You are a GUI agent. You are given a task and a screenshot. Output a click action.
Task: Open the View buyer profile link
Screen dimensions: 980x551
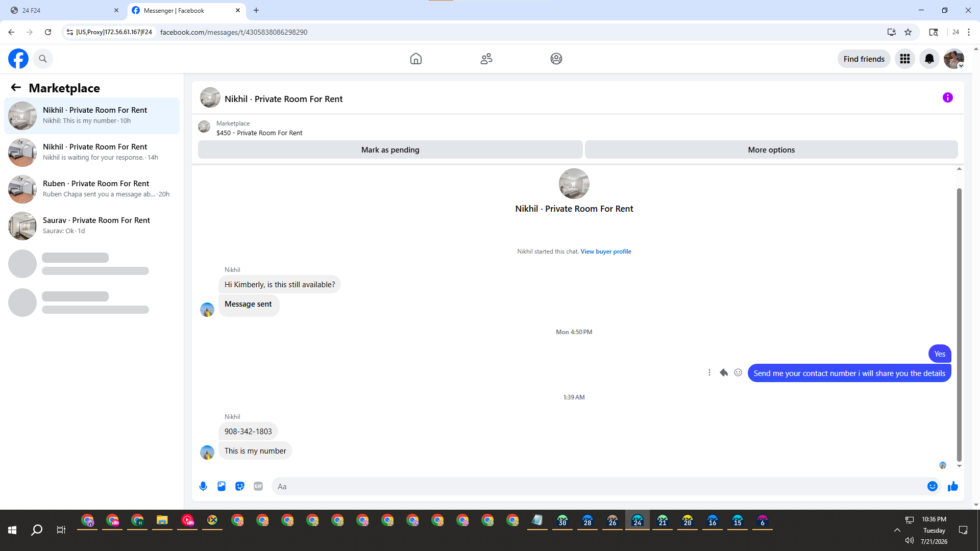click(x=606, y=252)
